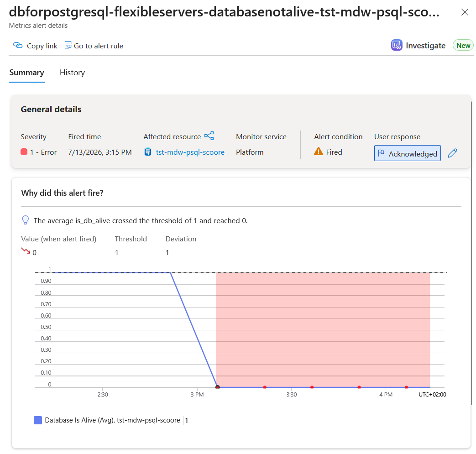Click the New badge beside Investigate
Image resolution: width=476 pixels, height=454 pixels.
463,46
